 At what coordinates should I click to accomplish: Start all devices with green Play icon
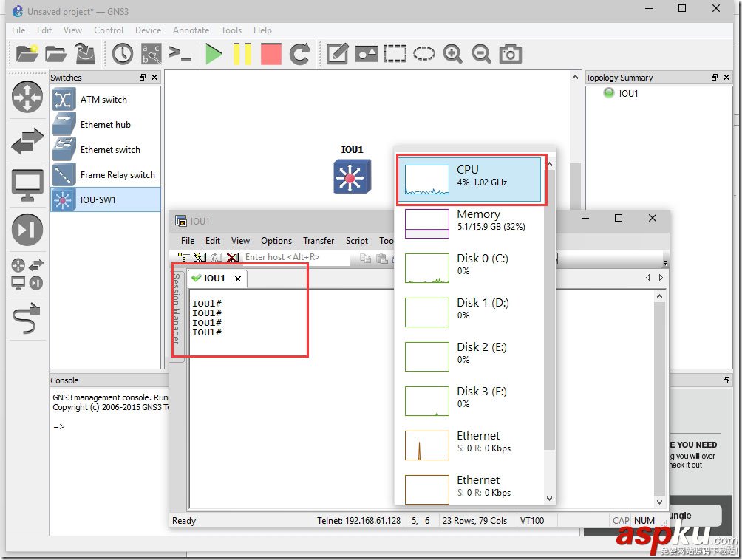click(214, 53)
